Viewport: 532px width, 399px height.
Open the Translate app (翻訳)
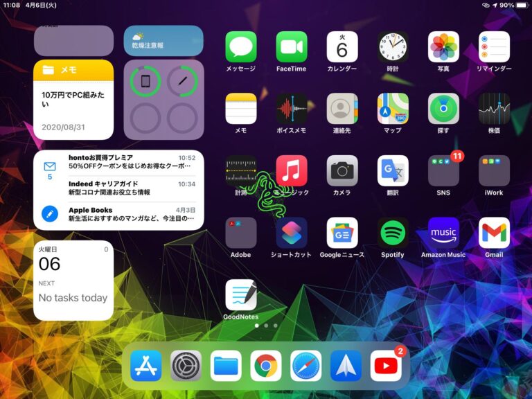[393, 170]
